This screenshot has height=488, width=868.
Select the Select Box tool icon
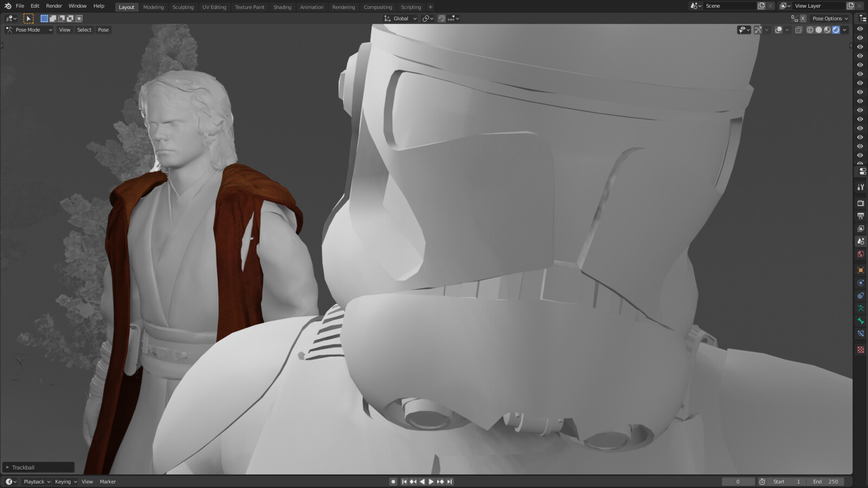click(28, 18)
